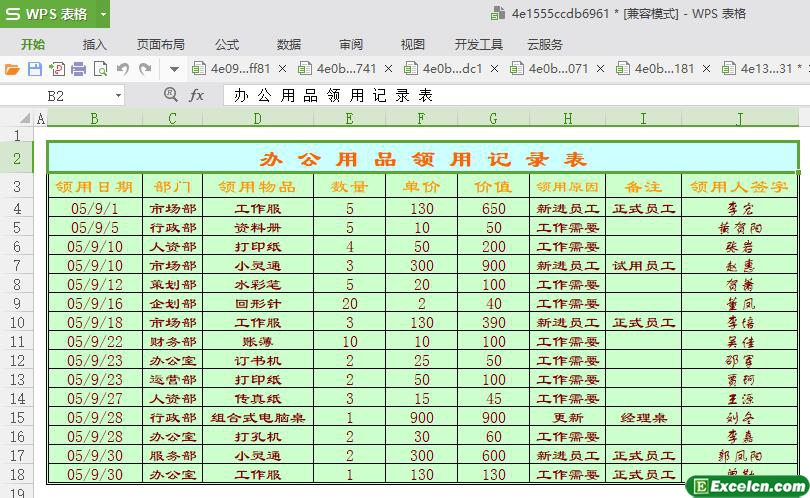
Task: Click the 领用人签字 header cell
Action: pyautogui.click(x=740, y=186)
